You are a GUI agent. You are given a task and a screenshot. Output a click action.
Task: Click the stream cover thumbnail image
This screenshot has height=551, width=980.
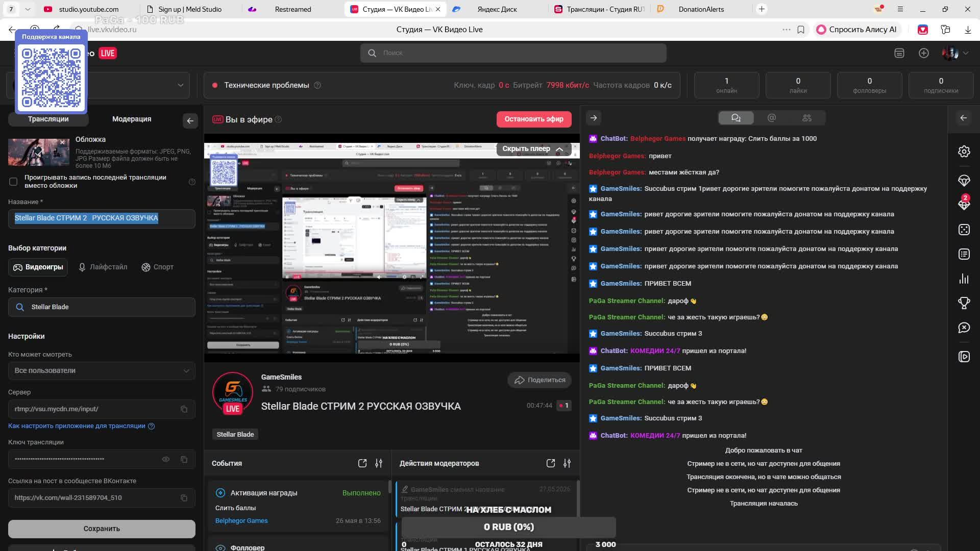tap(39, 152)
